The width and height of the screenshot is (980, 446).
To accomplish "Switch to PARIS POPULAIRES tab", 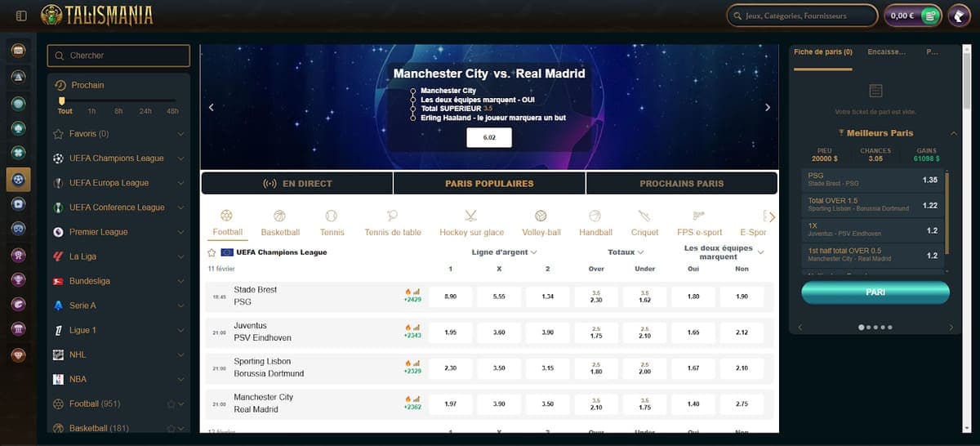I will pos(489,183).
